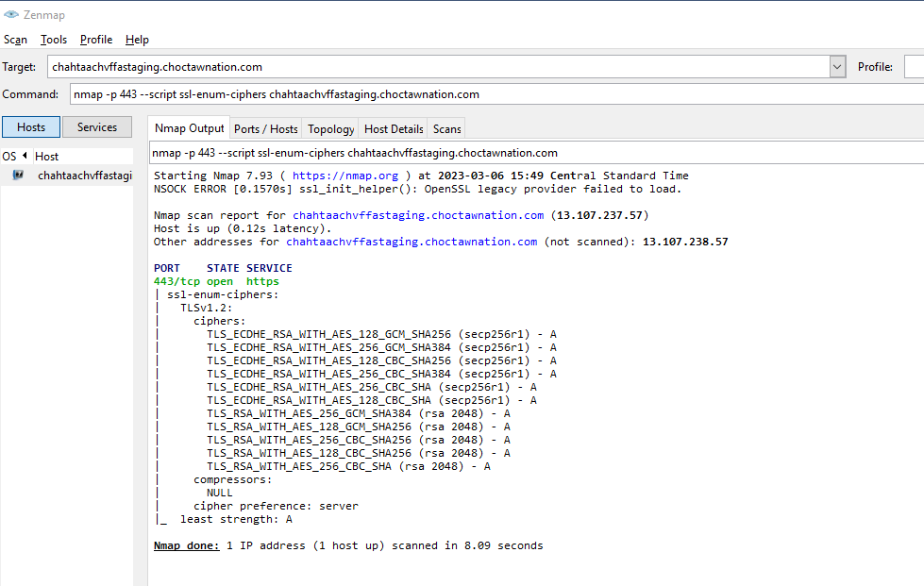The image size is (924, 586).
Task: Switch to the Host Details tab
Action: point(394,129)
